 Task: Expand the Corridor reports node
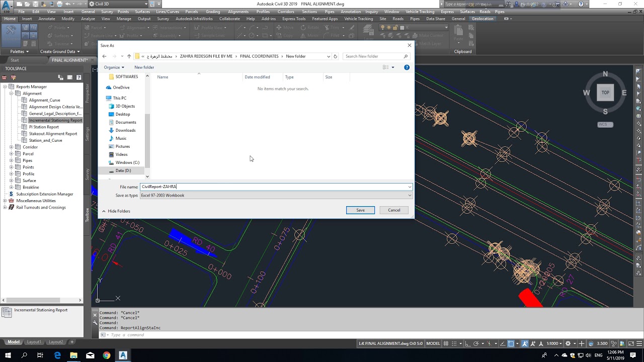point(11,147)
